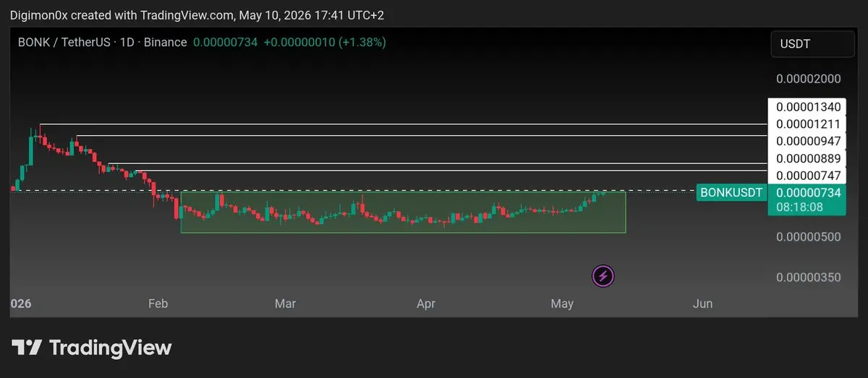The image size is (868, 378).
Task: Click the May label on time axis
Action: tap(562, 304)
